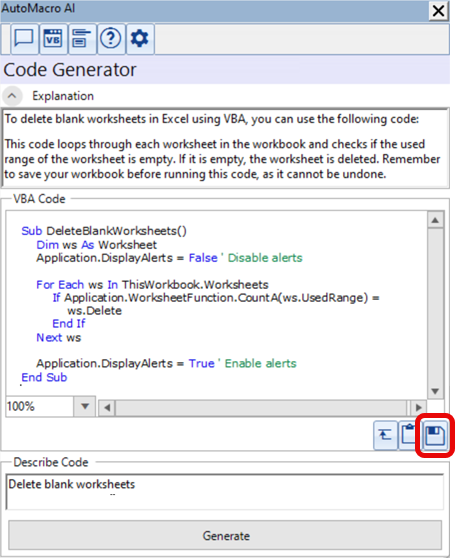Click the code scroll up arrow
455x558 pixels.
435,220
